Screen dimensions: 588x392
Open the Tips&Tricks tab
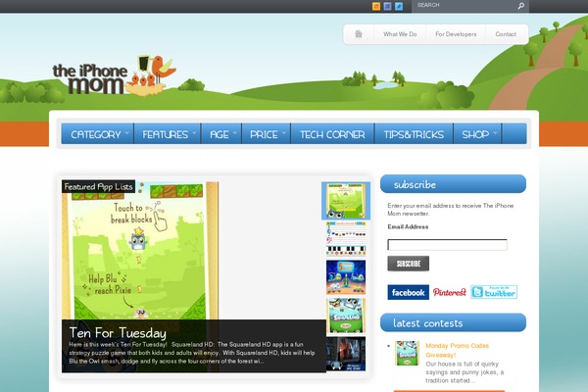[x=414, y=134]
